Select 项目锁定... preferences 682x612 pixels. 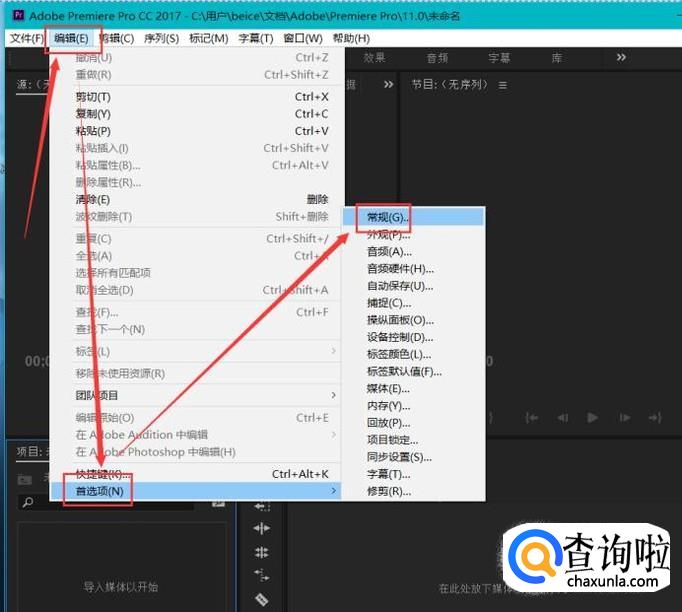pyautogui.click(x=414, y=440)
